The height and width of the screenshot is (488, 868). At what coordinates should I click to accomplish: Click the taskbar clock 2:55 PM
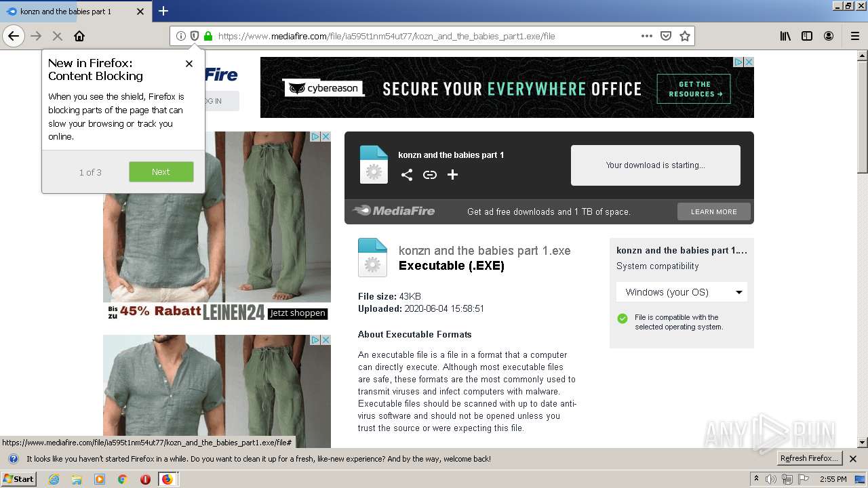pos(833,479)
